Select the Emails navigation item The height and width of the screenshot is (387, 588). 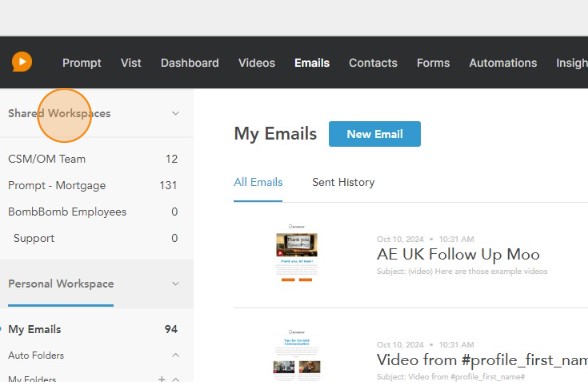pos(312,63)
